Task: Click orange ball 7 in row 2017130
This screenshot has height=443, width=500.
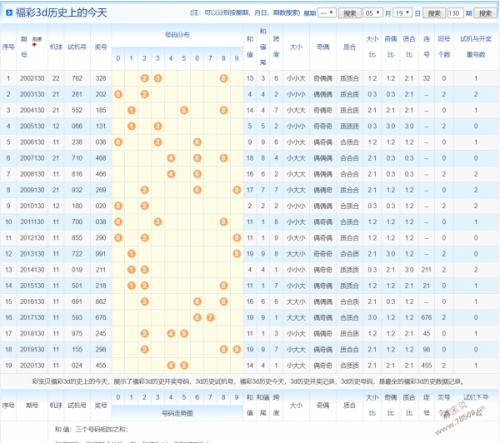Action: coord(210,317)
